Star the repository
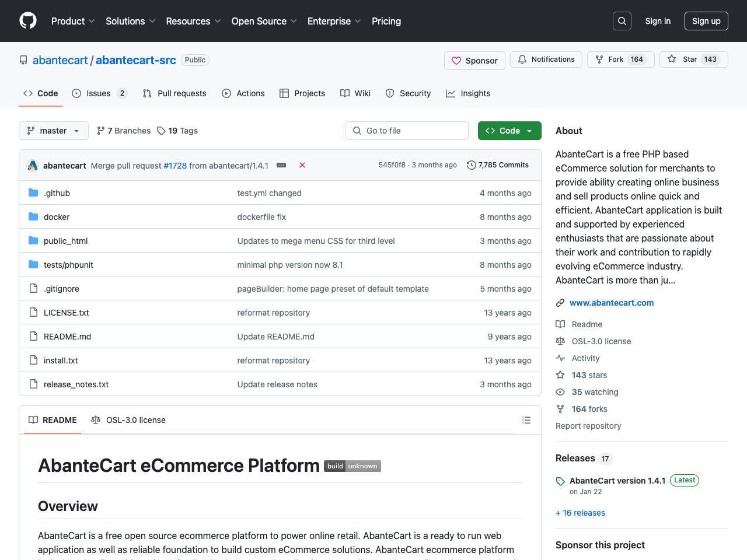The width and height of the screenshot is (747, 560). tap(694, 60)
